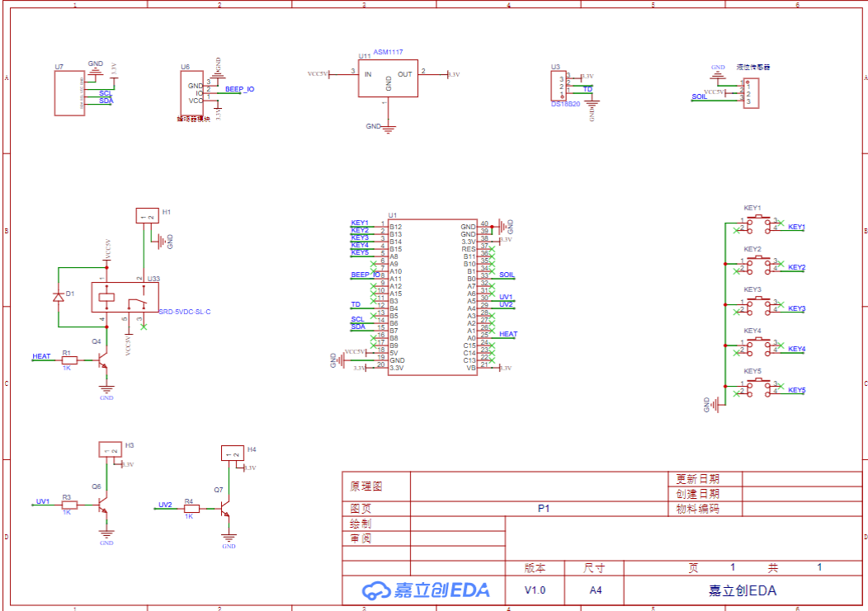The height and width of the screenshot is (611, 868).
Task: Click the V1.0 version cell
Action: pyautogui.click(x=535, y=590)
